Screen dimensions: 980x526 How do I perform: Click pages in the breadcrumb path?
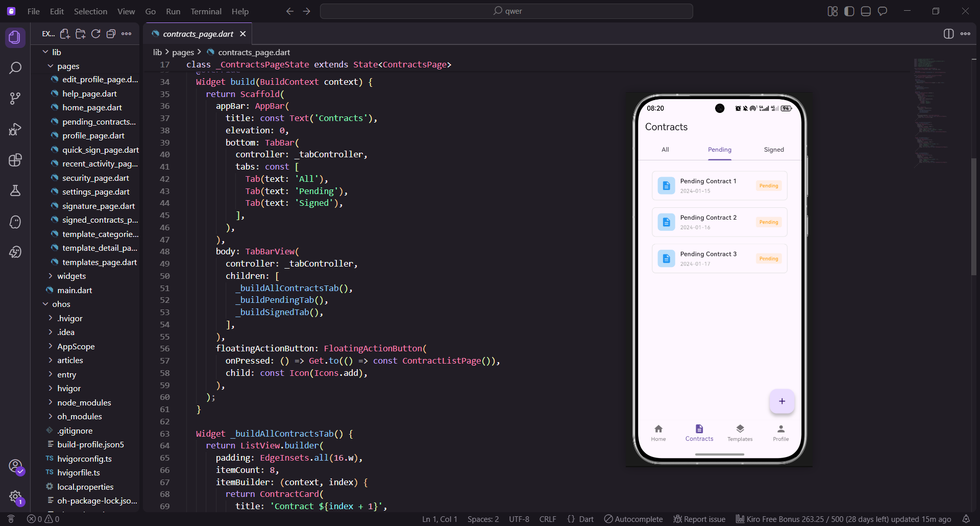183,52
